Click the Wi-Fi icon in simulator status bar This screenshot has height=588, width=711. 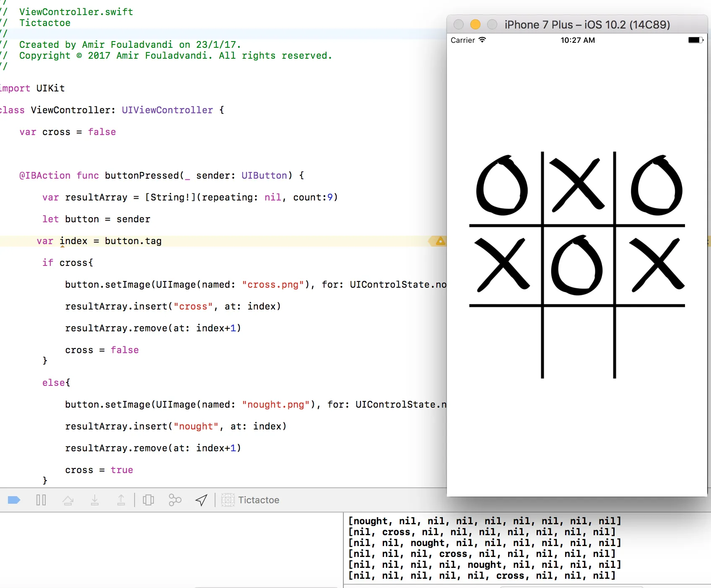[x=483, y=40]
